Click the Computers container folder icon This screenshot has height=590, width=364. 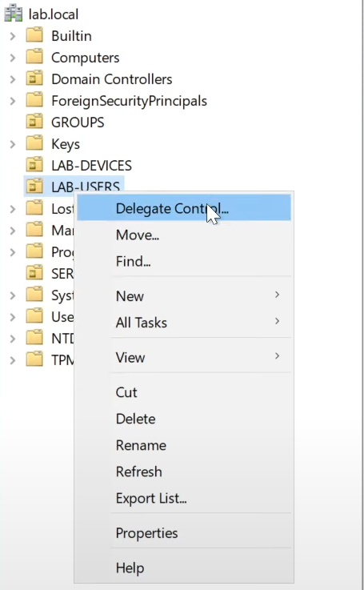[34, 57]
